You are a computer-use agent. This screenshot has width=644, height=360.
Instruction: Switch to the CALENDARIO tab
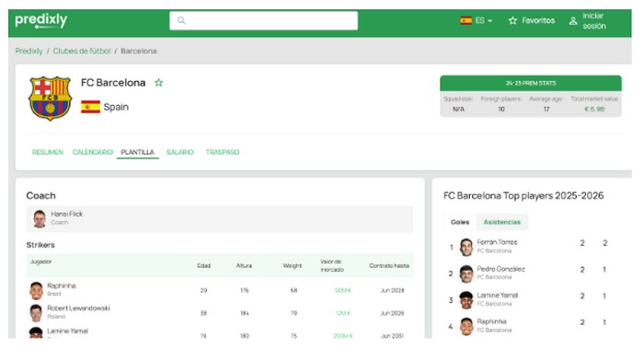(x=92, y=152)
